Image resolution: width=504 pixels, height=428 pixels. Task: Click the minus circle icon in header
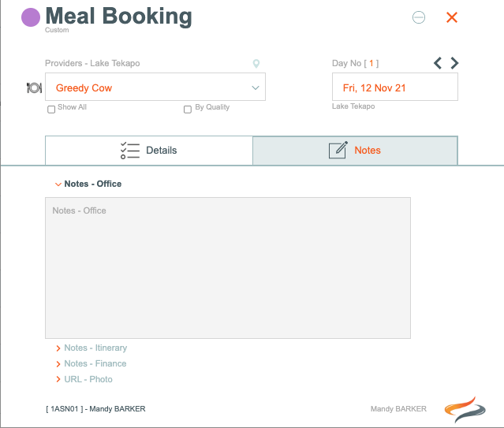coord(419,17)
